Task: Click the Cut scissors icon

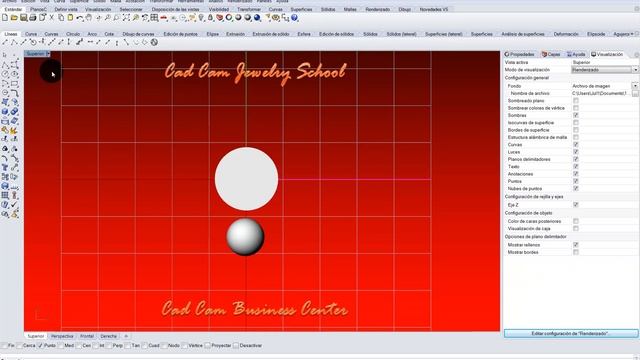Action: (51, 18)
